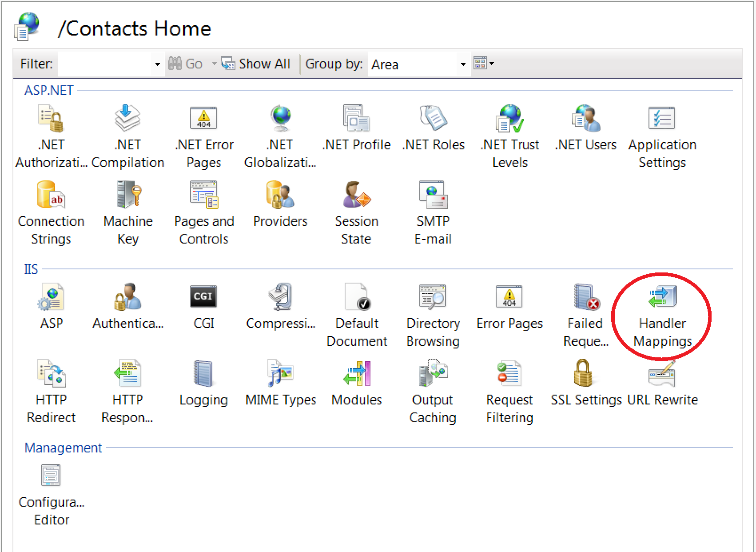Open Application Settings feature
Image resolution: width=756 pixels, height=552 pixels.
(662, 136)
